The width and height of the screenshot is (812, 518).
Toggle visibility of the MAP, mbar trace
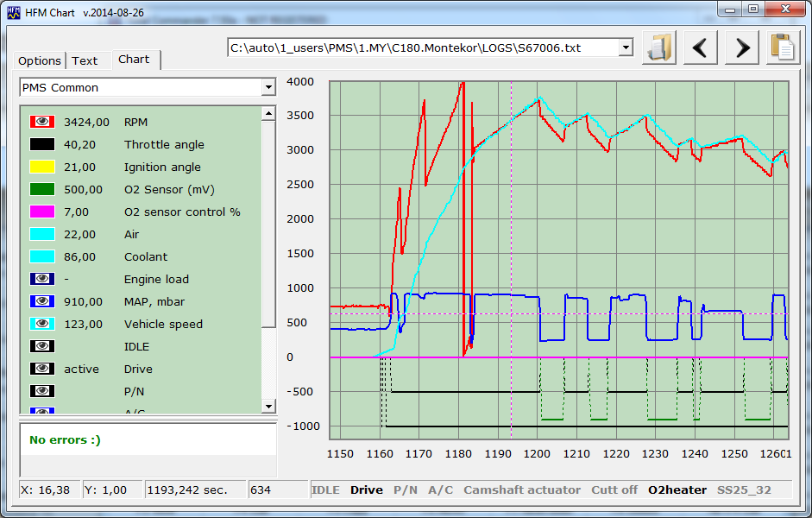point(42,301)
